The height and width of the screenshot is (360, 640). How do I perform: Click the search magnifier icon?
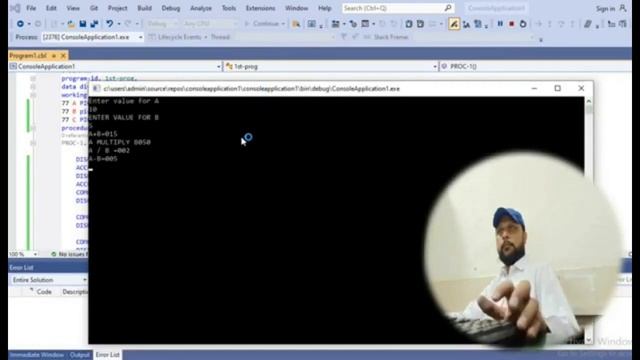pyautogui.click(x=448, y=8)
